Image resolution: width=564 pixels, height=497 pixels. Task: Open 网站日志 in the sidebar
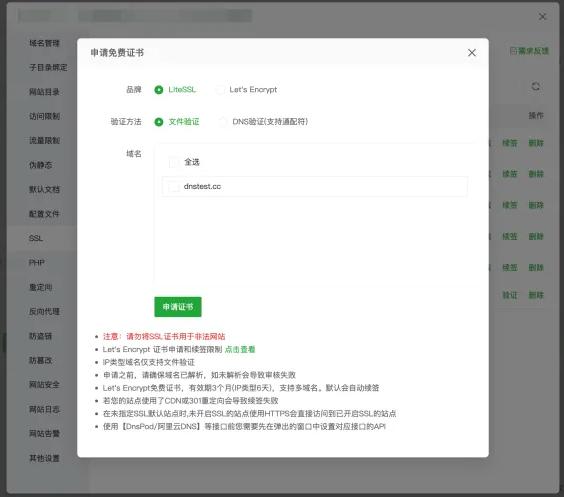pyautogui.click(x=44, y=409)
